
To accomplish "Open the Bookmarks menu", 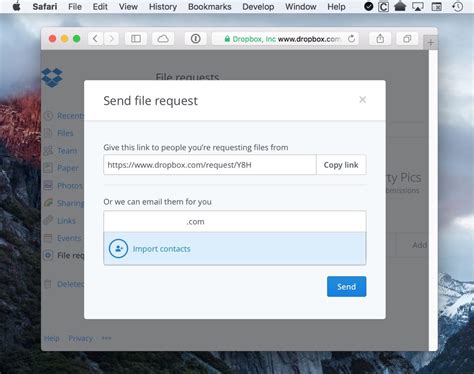I will coord(210,7).
